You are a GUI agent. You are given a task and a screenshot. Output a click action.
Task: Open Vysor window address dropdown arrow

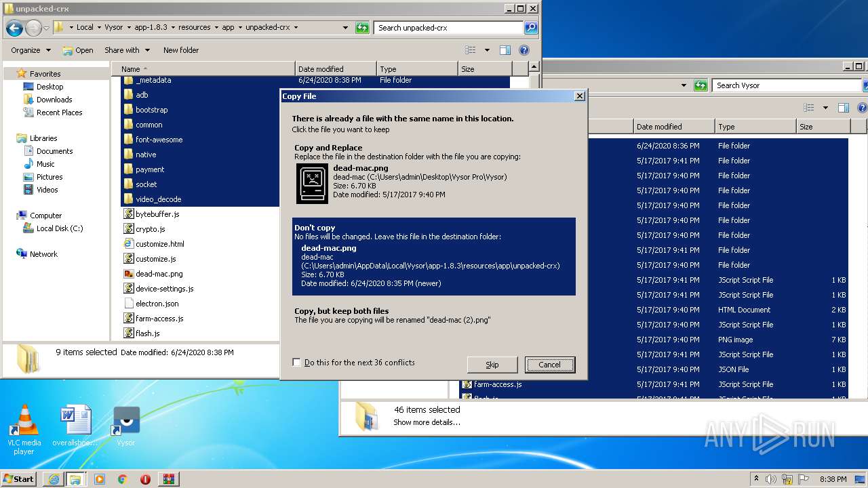click(684, 85)
